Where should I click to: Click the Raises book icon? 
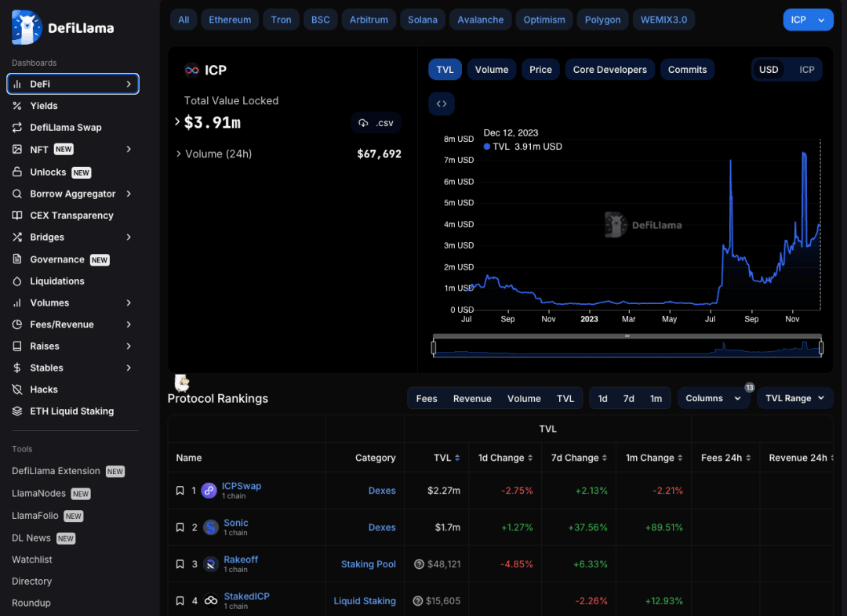pos(17,346)
